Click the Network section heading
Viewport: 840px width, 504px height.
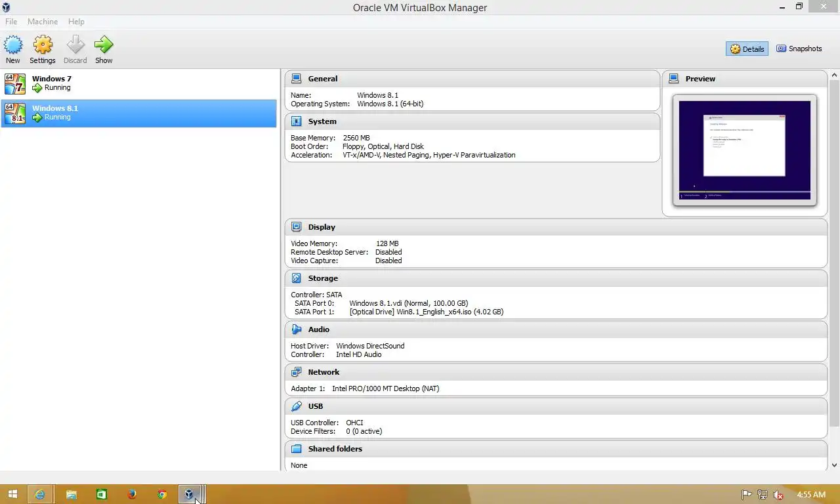point(324,372)
